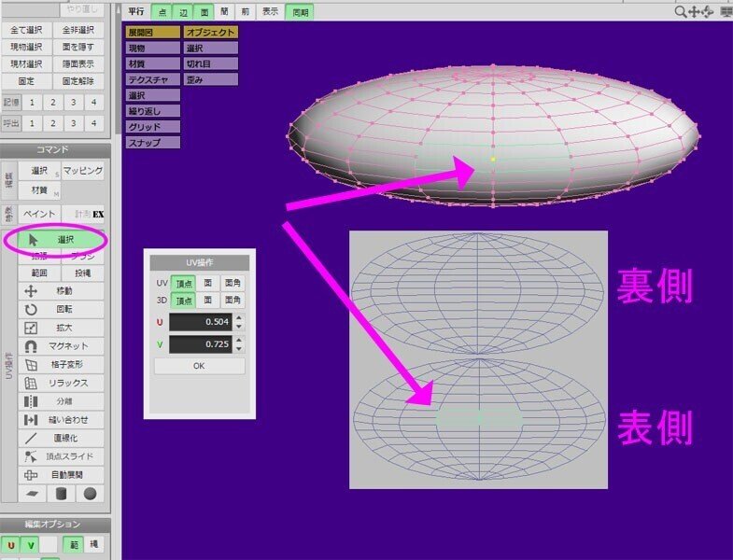Toggle the V axis edit option
This screenshot has height=560, width=733.
[x=31, y=544]
